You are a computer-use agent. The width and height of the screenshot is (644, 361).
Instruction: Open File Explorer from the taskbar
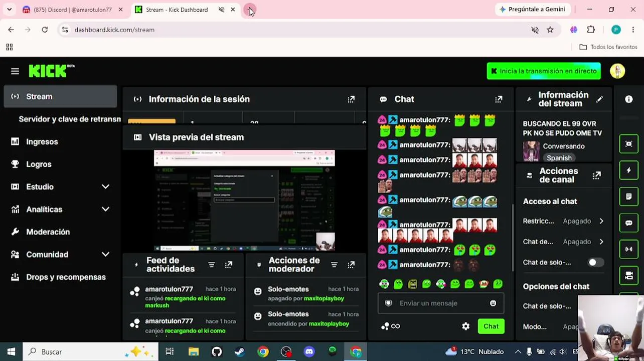point(193,352)
